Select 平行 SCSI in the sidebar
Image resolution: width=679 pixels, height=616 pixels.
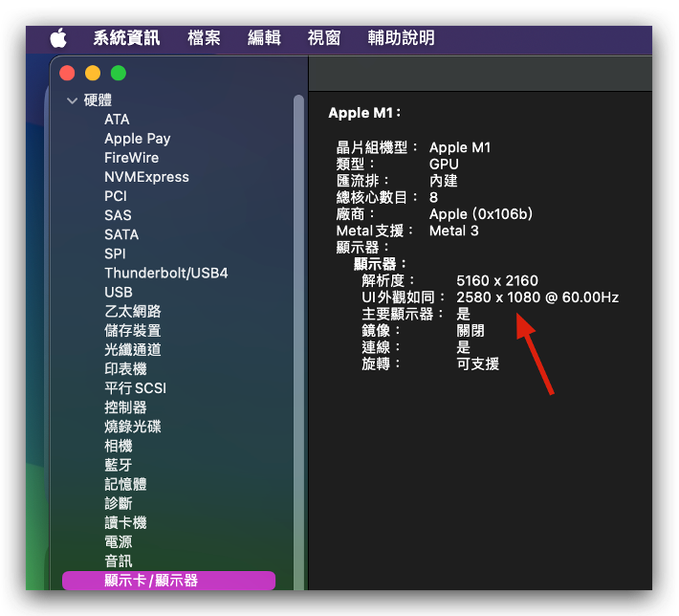[x=135, y=388]
